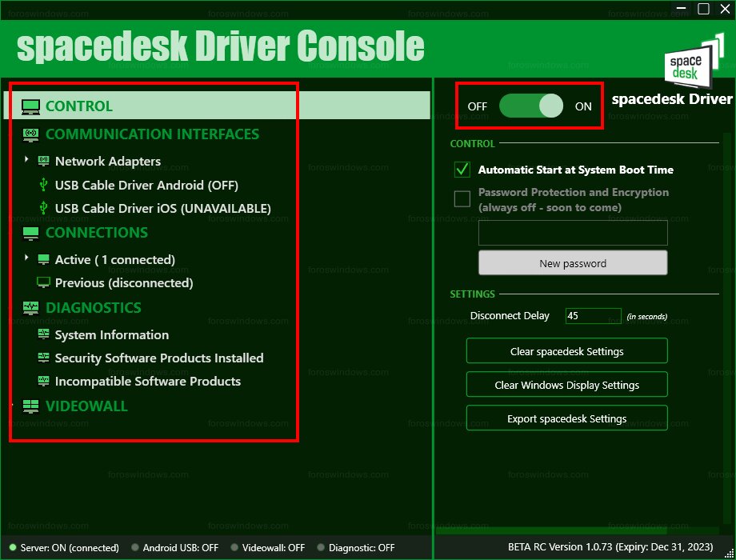Open Security Software Products Installed
Image resolution: width=736 pixels, height=560 pixels.
(x=159, y=358)
